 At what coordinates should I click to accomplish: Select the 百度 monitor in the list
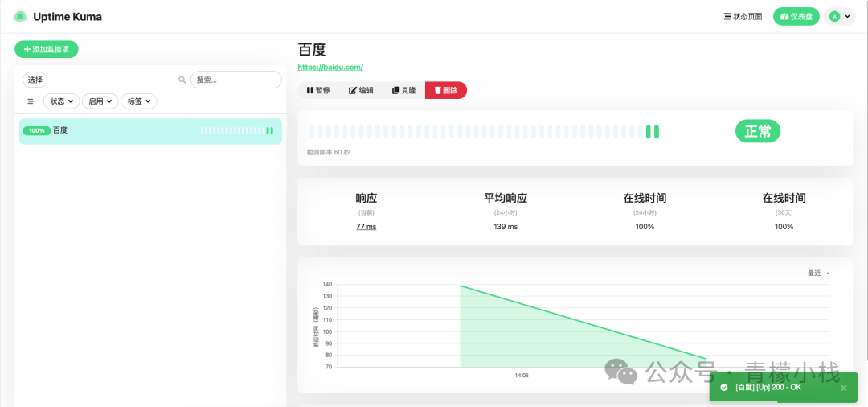tap(150, 131)
